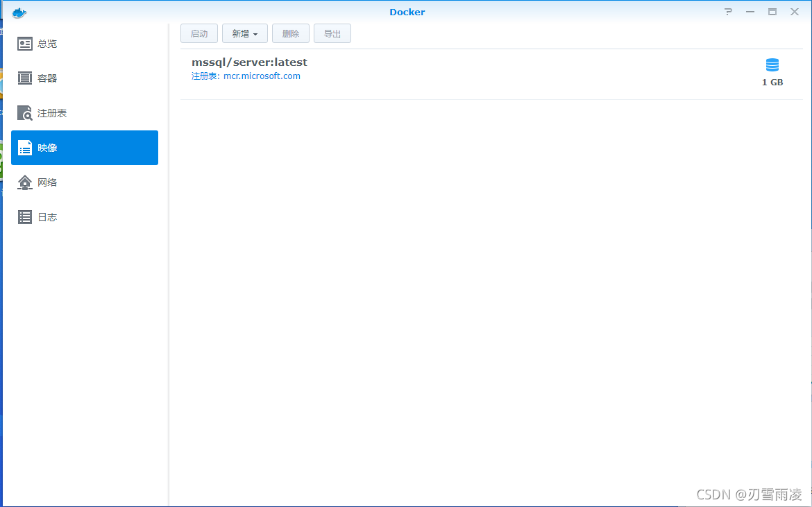The width and height of the screenshot is (812, 507).
Task: Select the 映像 images section
Action: click(x=85, y=148)
